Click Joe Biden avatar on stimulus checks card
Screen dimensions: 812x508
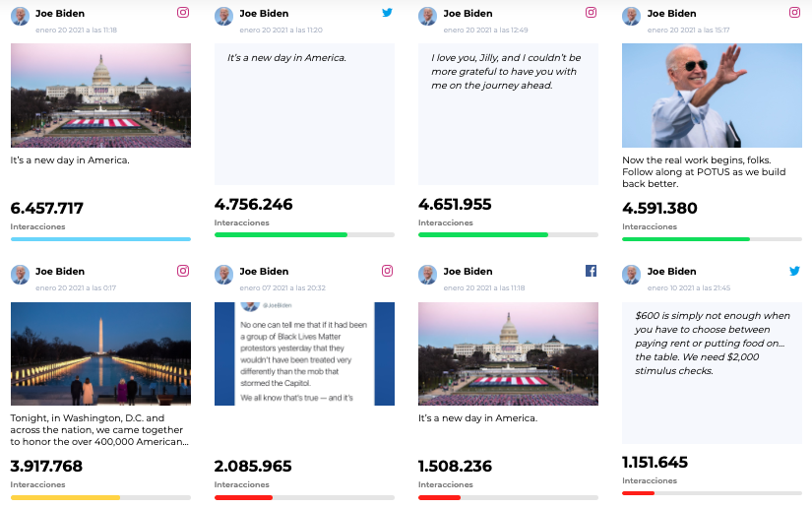coord(631,275)
